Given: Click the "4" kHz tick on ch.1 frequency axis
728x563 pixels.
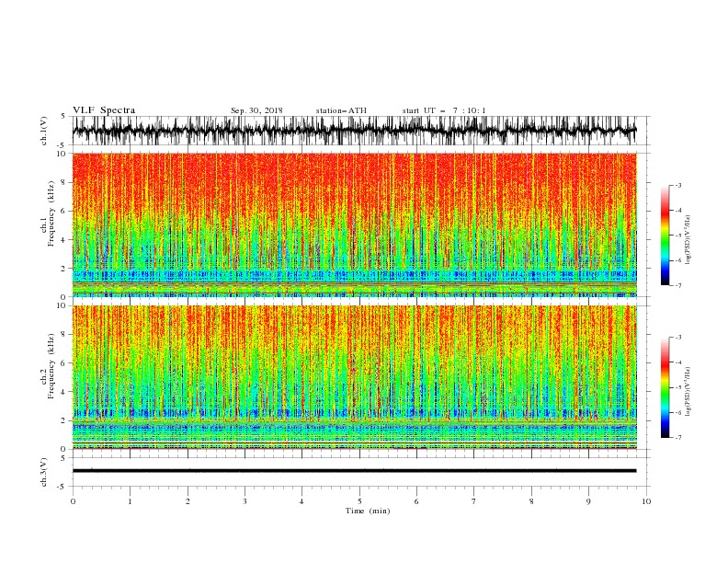Looking at the screenshot, I should tap(64, 240).
